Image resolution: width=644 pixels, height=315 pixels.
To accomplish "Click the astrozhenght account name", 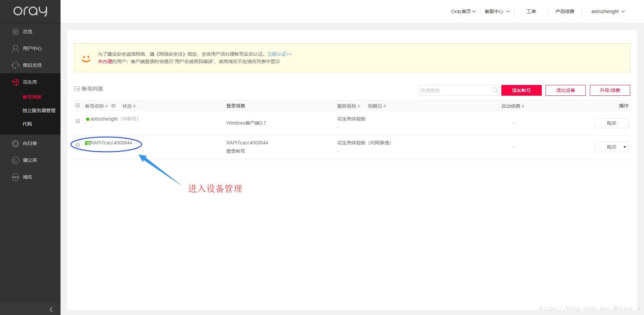I will tap(104, 119).
